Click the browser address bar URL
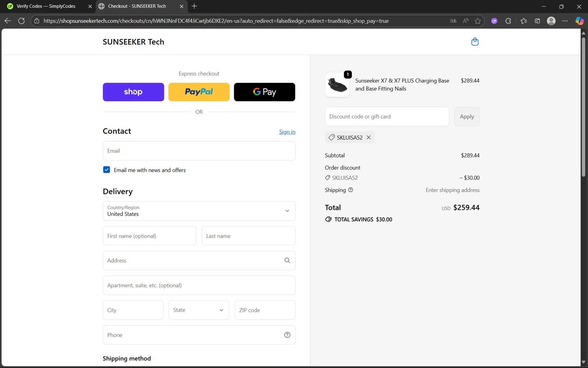Image resolution: width=588 pixels, height=368 pixels. coord(216,21)
